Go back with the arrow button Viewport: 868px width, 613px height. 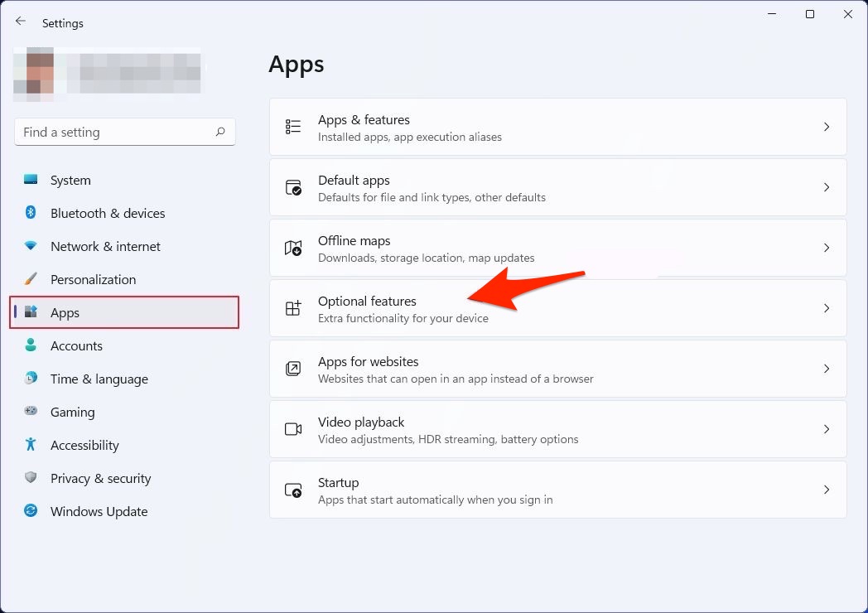point(21,22)
